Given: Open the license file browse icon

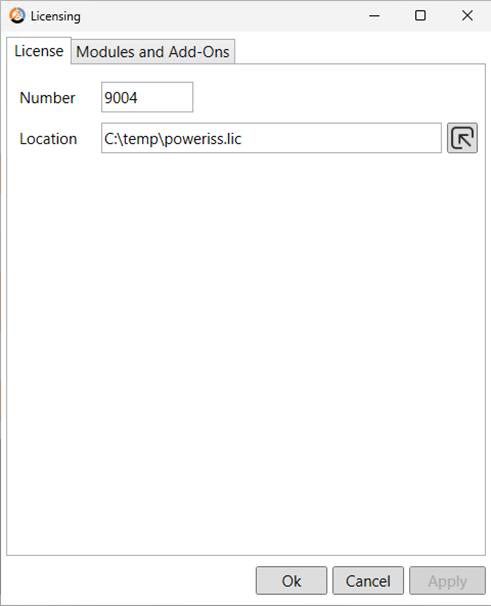Looking at the screenshot, I should click(462, 138).
